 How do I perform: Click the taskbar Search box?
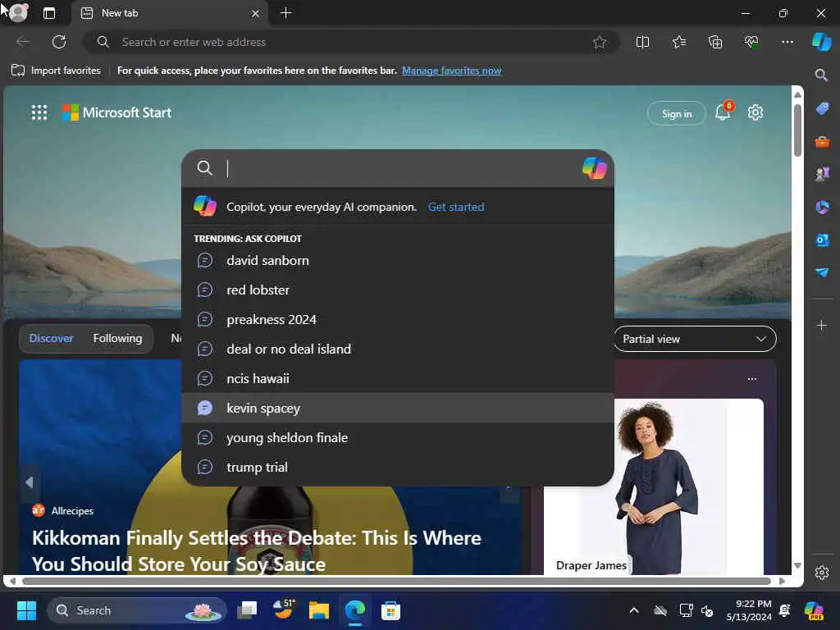(137, 610)
